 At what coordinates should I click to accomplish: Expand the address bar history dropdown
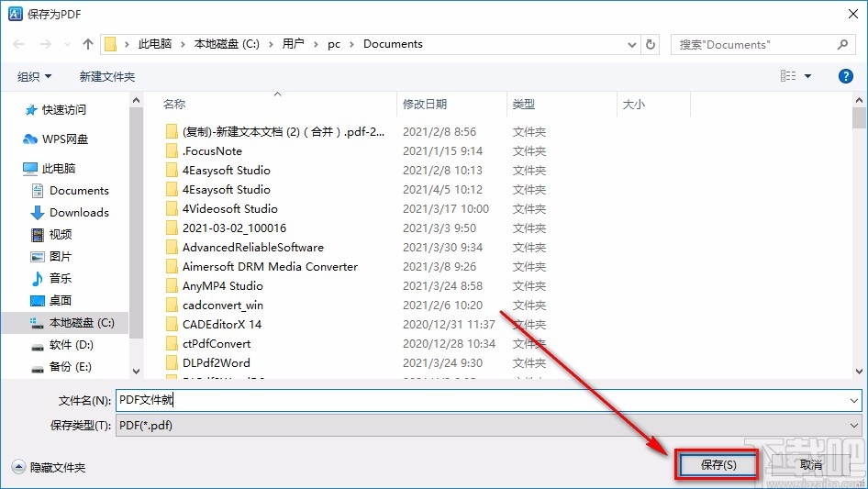pos(631,45)
